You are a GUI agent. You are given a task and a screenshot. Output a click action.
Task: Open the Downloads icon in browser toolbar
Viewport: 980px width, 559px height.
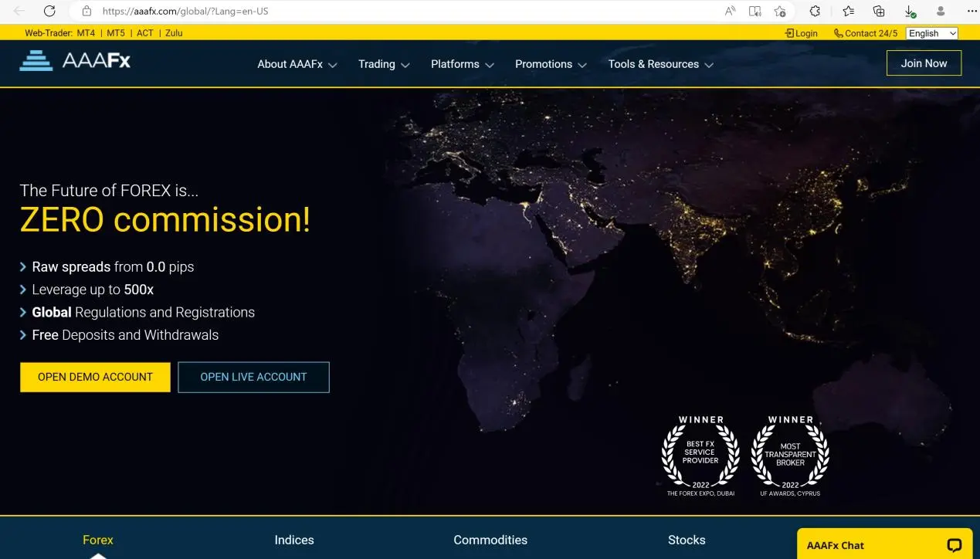click(910, 11)
